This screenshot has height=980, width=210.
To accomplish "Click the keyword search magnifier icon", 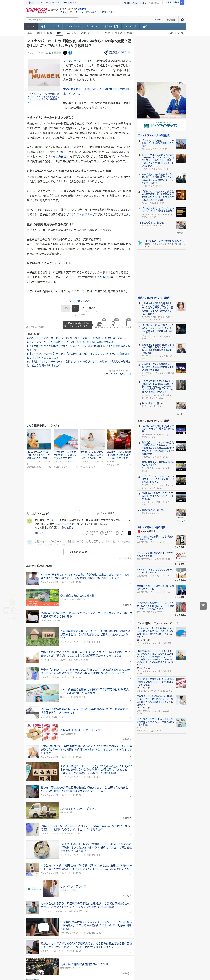I will tap(75, 20).
